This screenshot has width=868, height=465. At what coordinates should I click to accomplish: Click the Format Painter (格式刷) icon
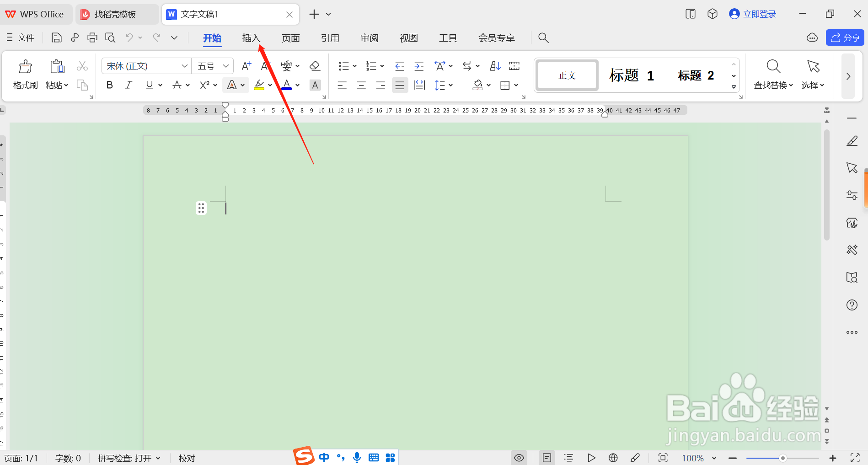coord(25,67)
